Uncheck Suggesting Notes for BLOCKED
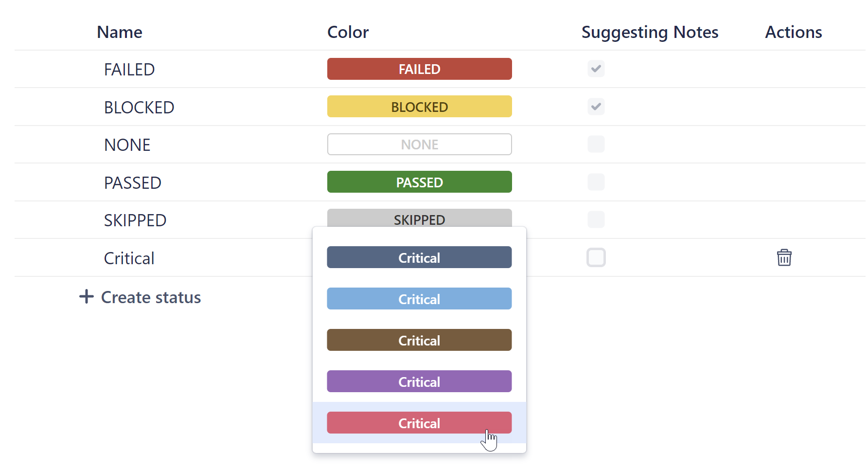 click(x=596, y=107)
